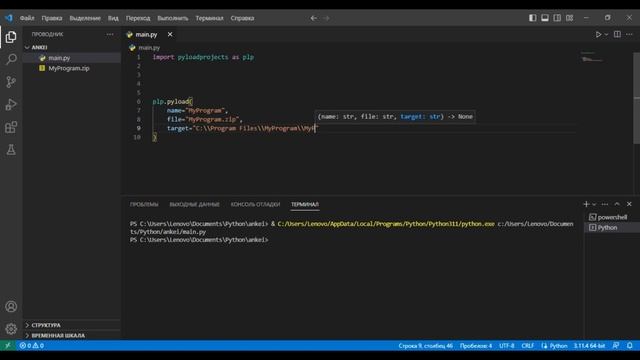Open the Файл menu
The width and height of the screenshot is (640, 360).
click(27, 18)
